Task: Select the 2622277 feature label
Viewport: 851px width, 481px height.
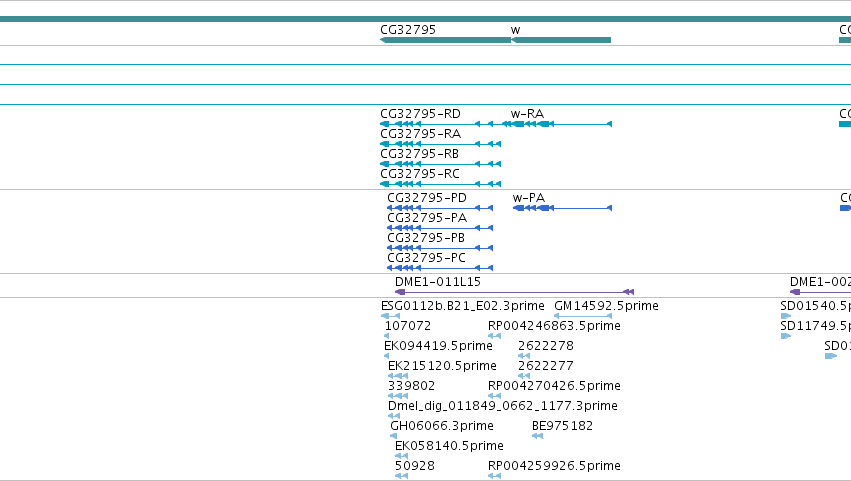Action: tap(545, 366)
